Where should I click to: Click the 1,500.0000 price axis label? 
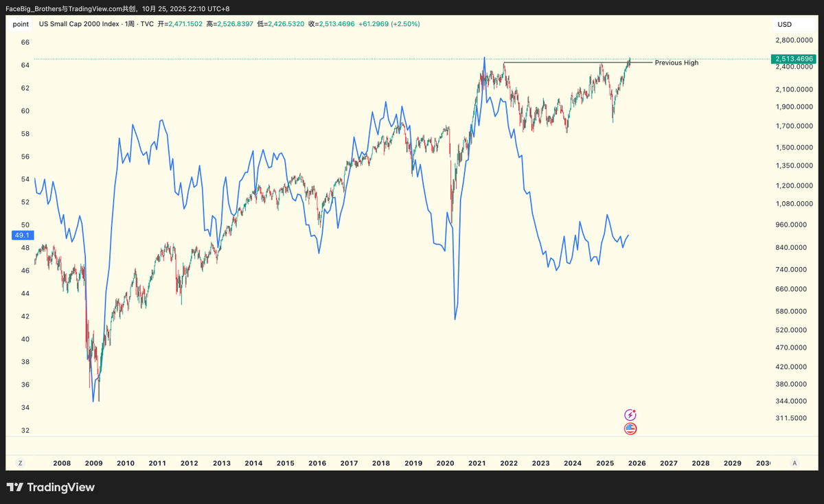[794, 148]
